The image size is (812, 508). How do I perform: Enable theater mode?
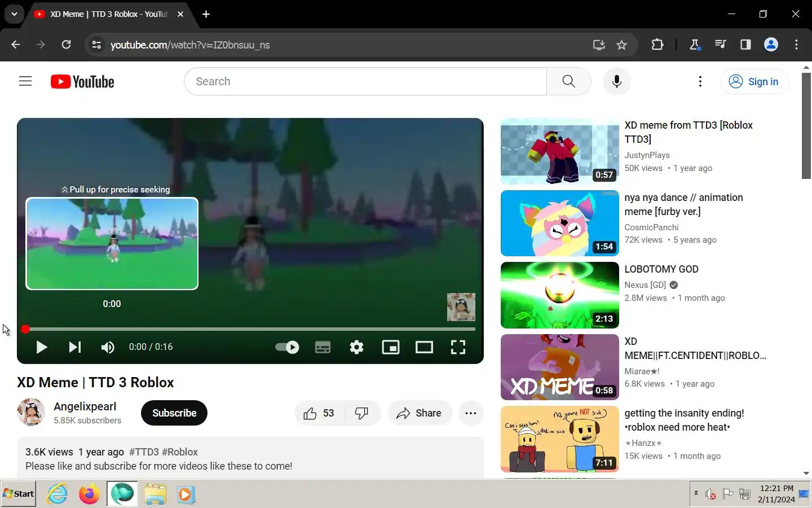(424, 347)
